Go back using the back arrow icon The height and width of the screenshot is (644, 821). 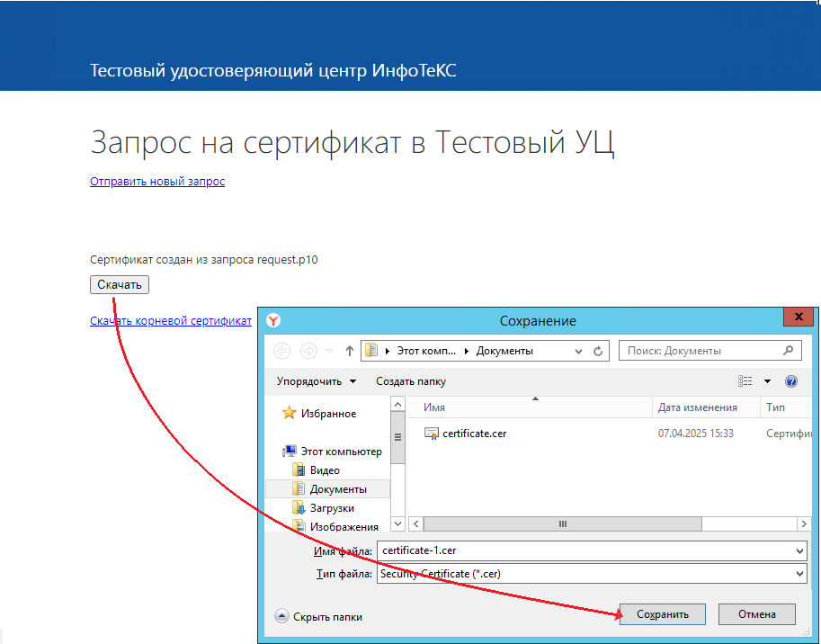[281, 351]
